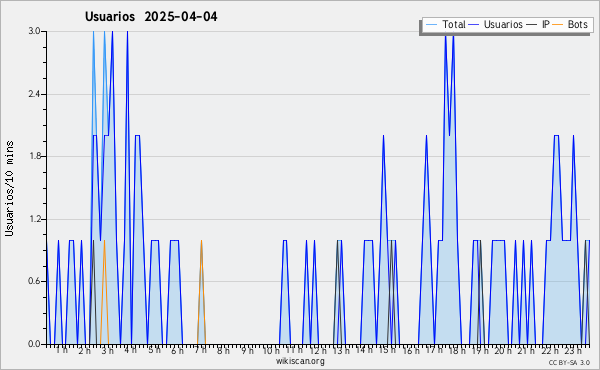
Task: Click the light blue Total legend line
Action: click(431, 25)
